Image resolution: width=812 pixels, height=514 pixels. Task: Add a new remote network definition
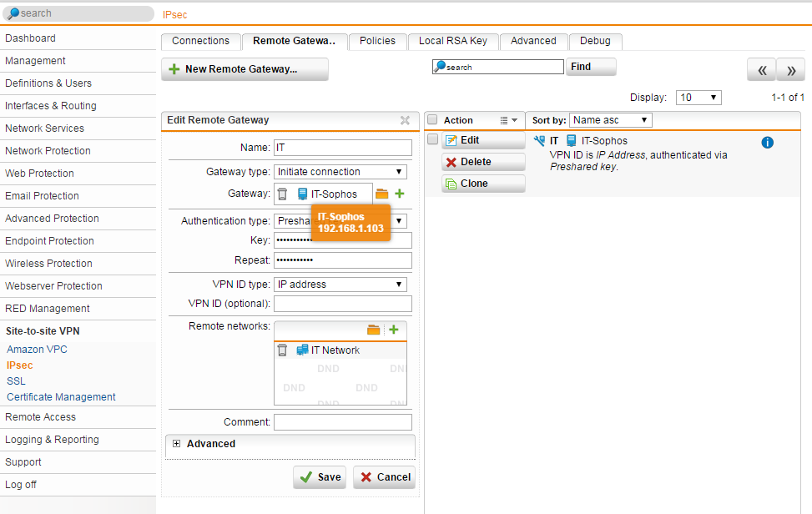click(x=394, y=330)
